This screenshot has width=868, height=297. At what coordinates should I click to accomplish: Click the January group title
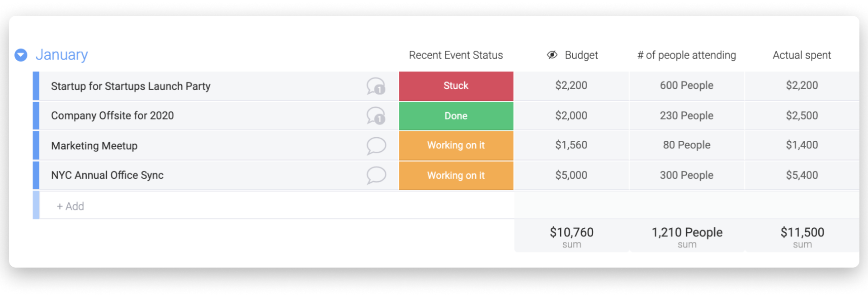(x=61, y=54)
